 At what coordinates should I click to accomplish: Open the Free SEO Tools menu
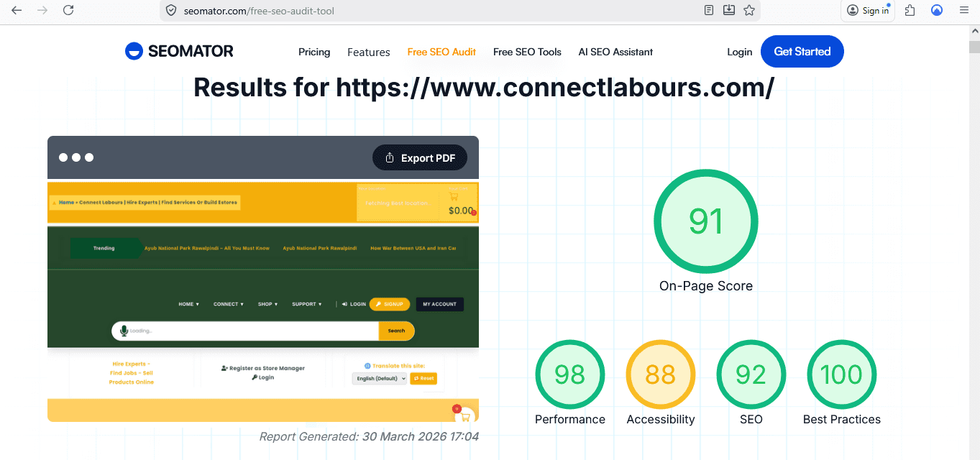527,52
